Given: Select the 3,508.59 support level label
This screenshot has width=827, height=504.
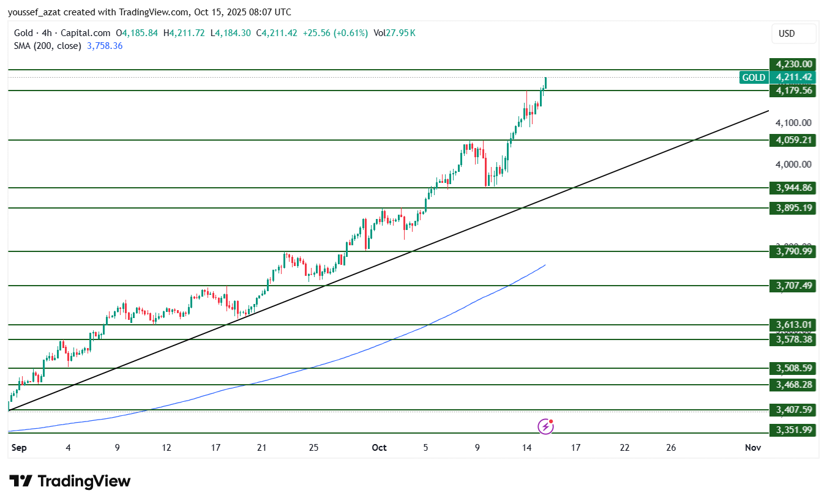Looking at the screenshot, I should (793, 368).
